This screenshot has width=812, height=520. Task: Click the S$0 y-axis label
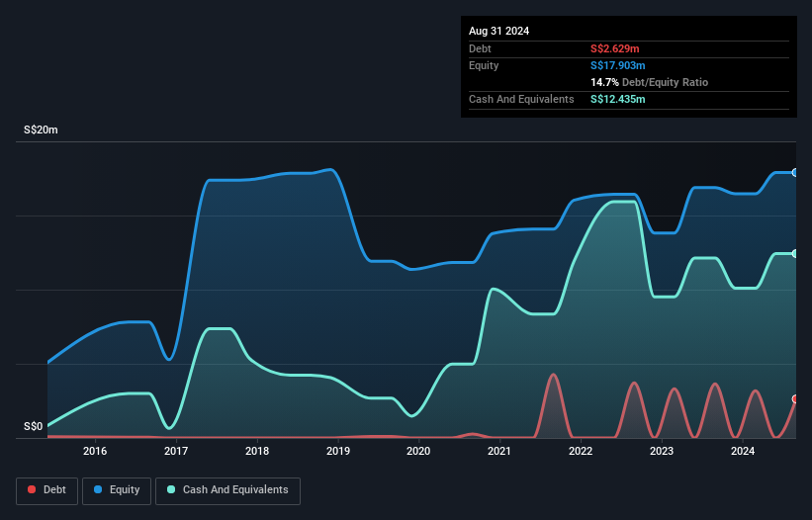(34, 427)
